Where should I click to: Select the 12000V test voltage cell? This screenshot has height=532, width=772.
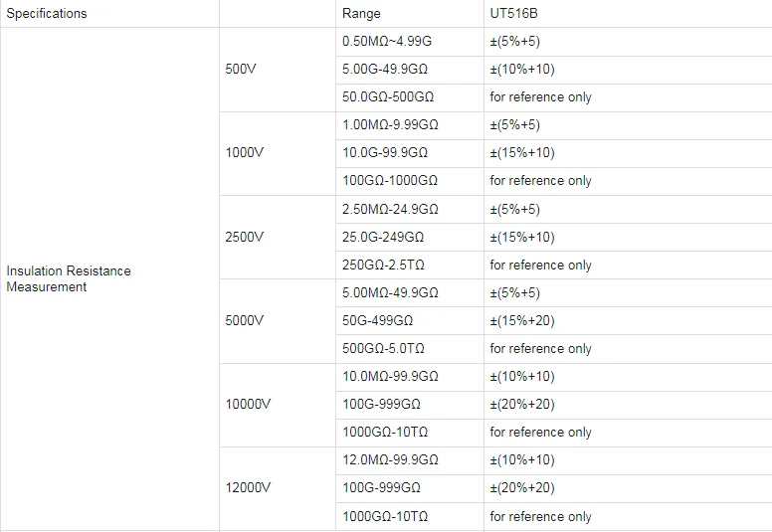click(249, 488)
